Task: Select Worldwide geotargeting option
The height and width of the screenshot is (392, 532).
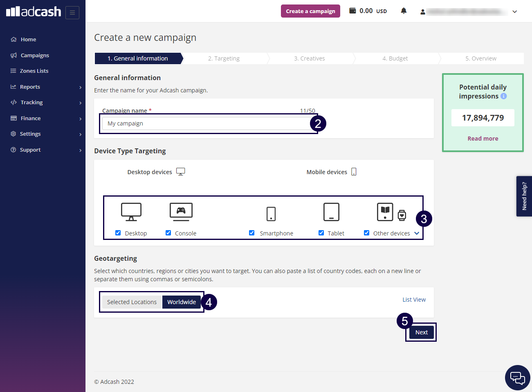Action: click(x=182, y=302)
